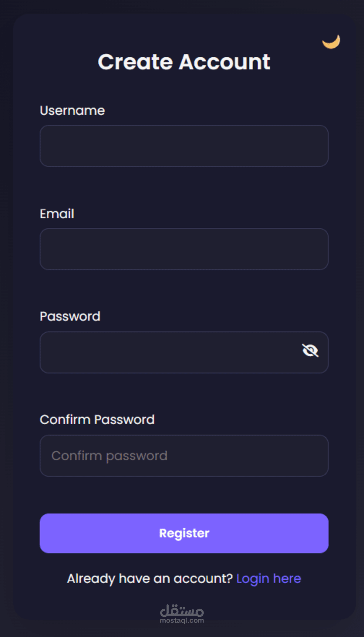Screen dimensions: 364x637
Task: Focus the Username input field
Action: point(184,146)
